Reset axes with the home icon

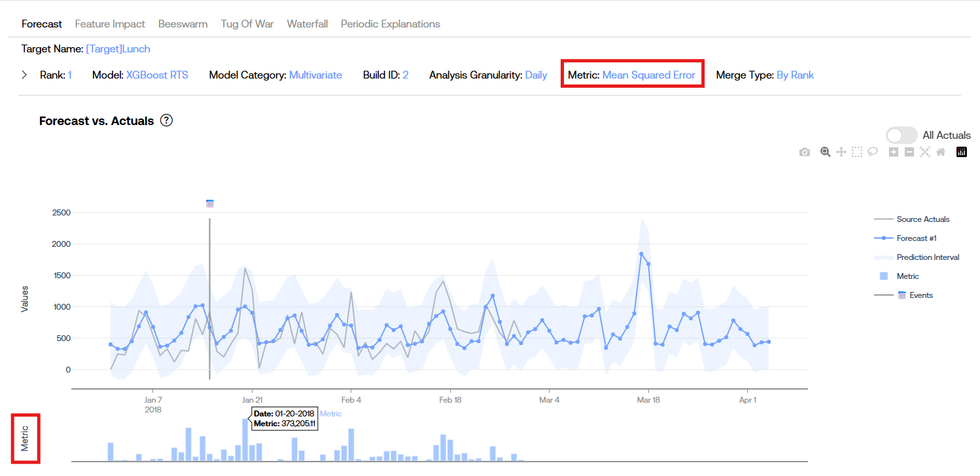point(941,152)
